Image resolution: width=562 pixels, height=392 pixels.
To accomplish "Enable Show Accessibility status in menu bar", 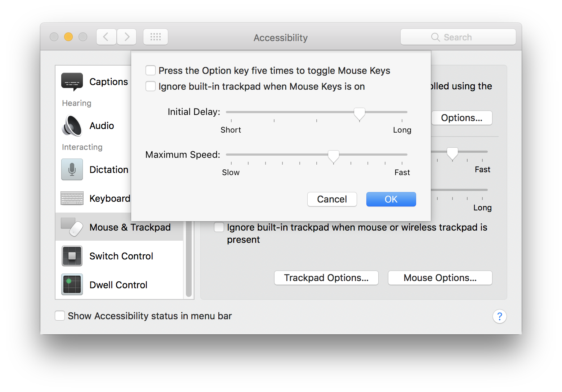I will (60, 316).
